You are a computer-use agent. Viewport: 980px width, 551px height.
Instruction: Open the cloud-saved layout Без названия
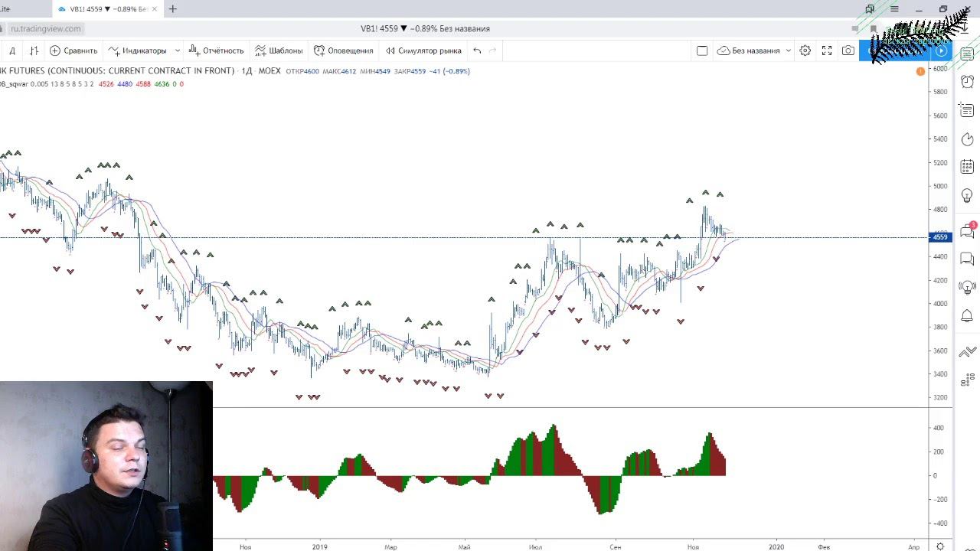click(x=749, y=51)
